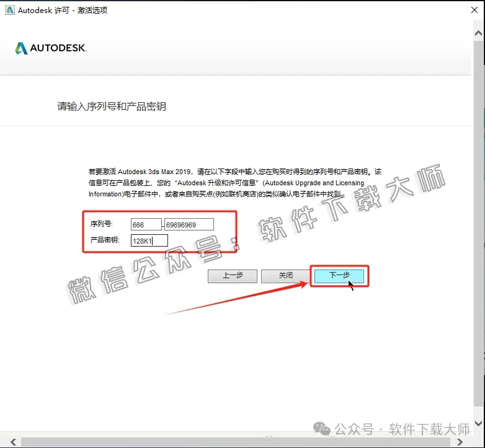This screenshot has width=485, height=448.
Task: Focus the serial number field containing 69696969
Action: [189, 224]
